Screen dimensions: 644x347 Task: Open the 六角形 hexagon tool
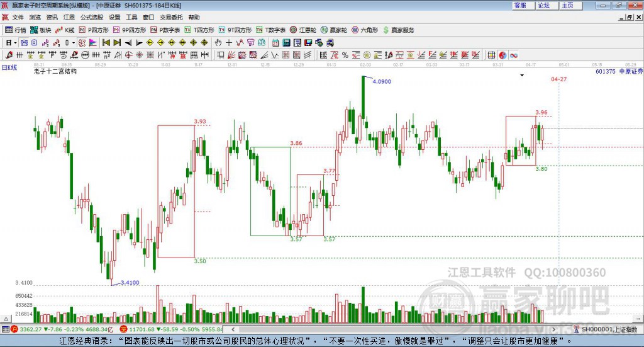[365, 30]
